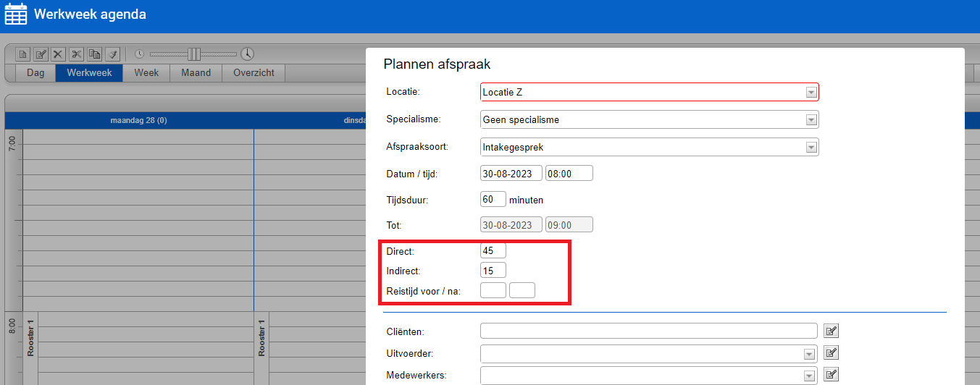Click the Datum field showing 30-08-2023
The width and height of the screenshot is (980, 385).
(x=511, y=173)
